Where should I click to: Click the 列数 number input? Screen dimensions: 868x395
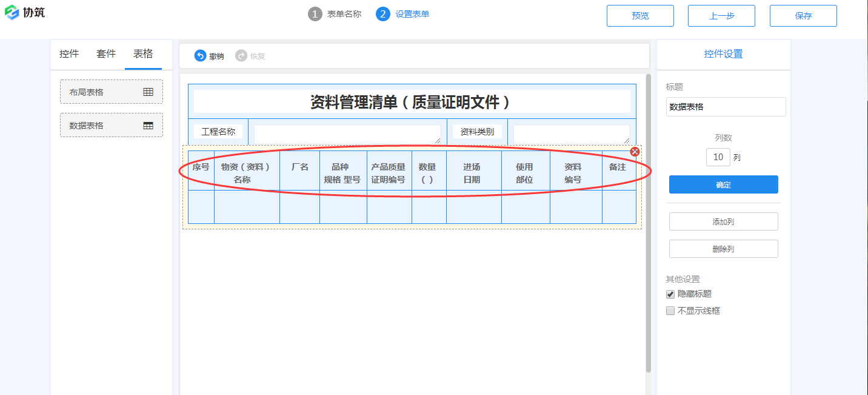tap(718, 157)
